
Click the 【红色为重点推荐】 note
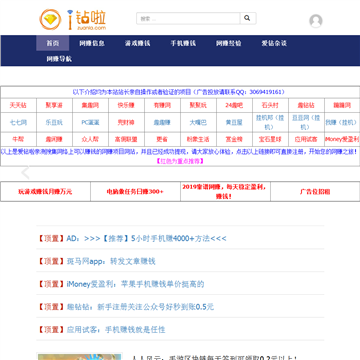tap(180, 161)
